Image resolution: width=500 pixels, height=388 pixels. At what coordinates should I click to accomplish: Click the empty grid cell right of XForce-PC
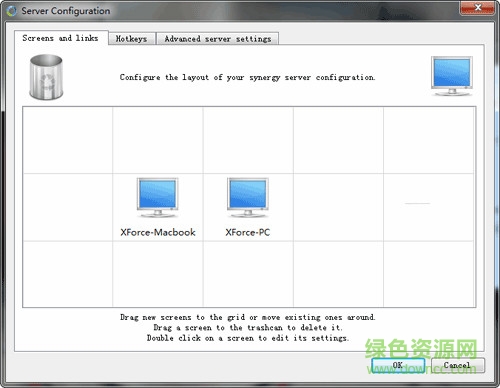338,207
